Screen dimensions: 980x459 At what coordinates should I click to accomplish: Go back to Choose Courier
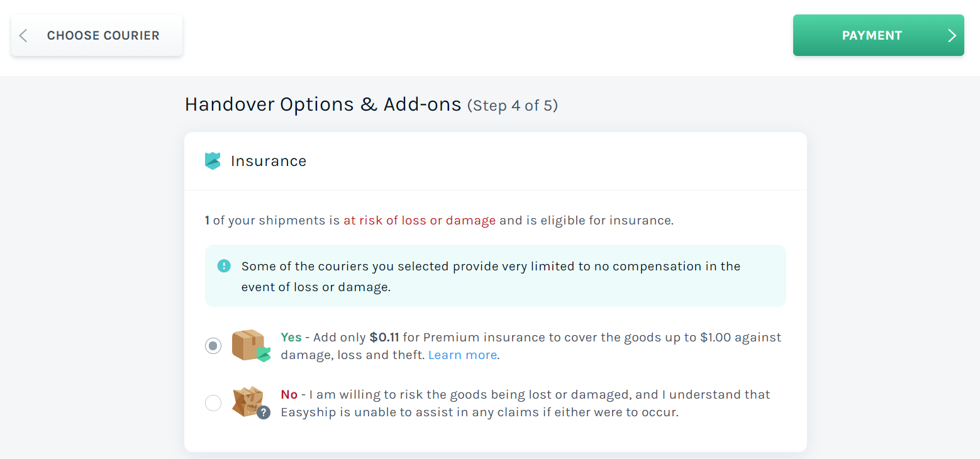point(97,35)
